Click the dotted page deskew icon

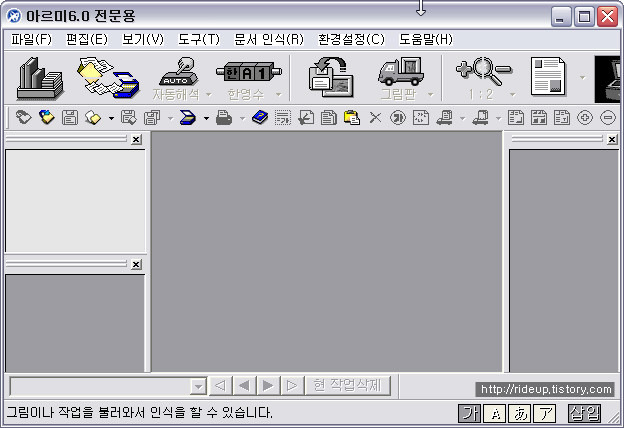click(421, 118)
